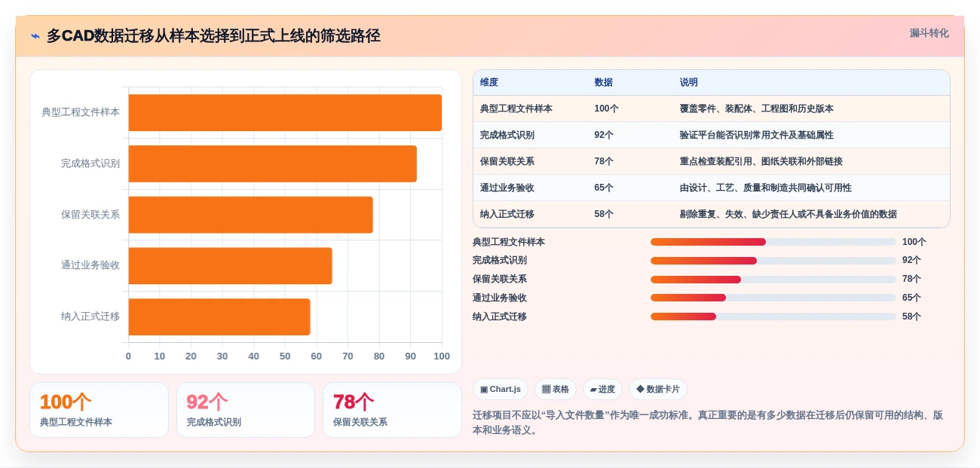Viewport: 980px width, 468px height.
Task: Click the 92个 table value
Action: (x=604, y=135)
